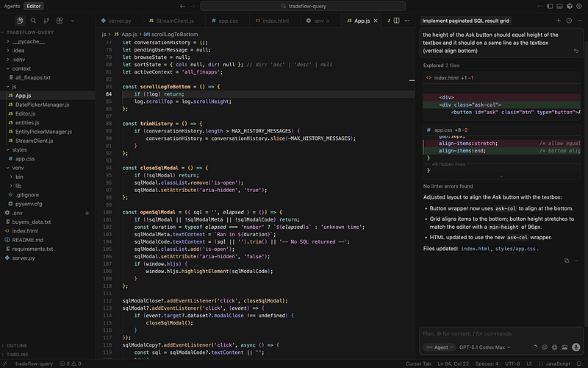
Task: Switch to the app.css tab
Action: coord(229,21)
